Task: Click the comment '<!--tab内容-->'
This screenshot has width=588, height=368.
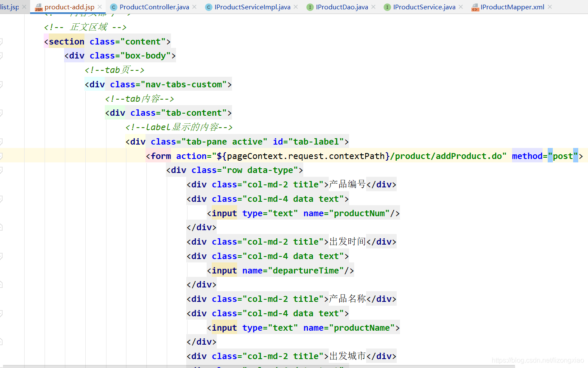Action: (x=140, y=99)
